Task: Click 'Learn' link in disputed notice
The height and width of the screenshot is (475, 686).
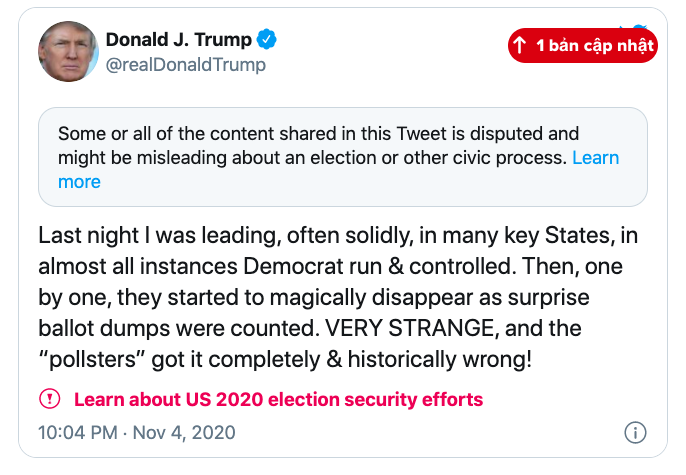Action: [596, 158]
